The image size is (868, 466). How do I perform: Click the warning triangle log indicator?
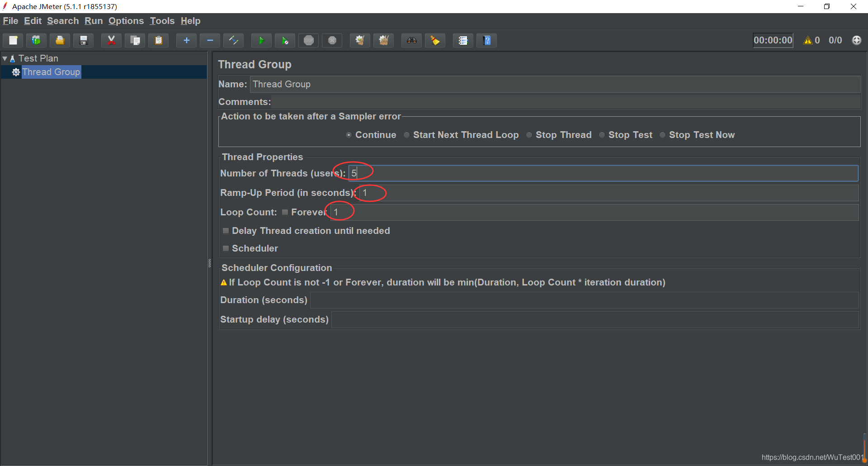(807, 40)
